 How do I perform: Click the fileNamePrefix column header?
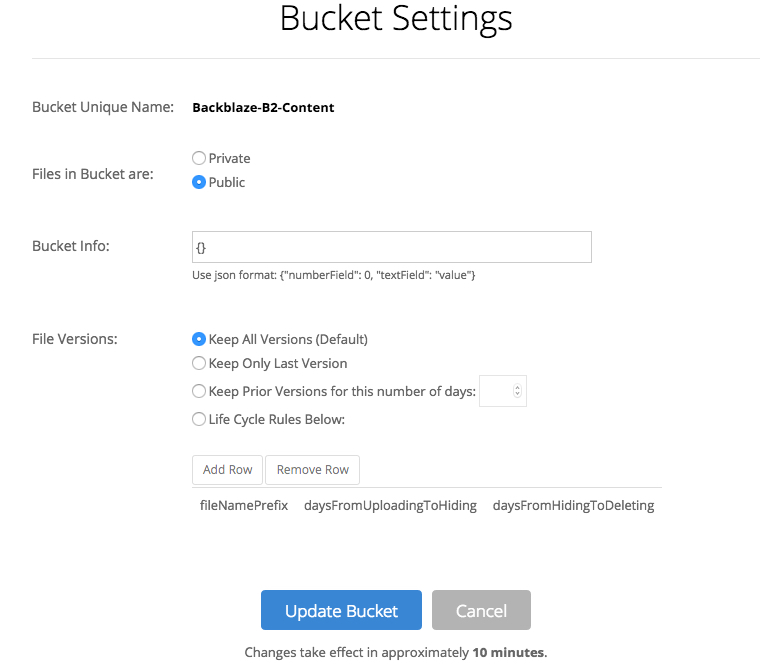tap(244, 506)
